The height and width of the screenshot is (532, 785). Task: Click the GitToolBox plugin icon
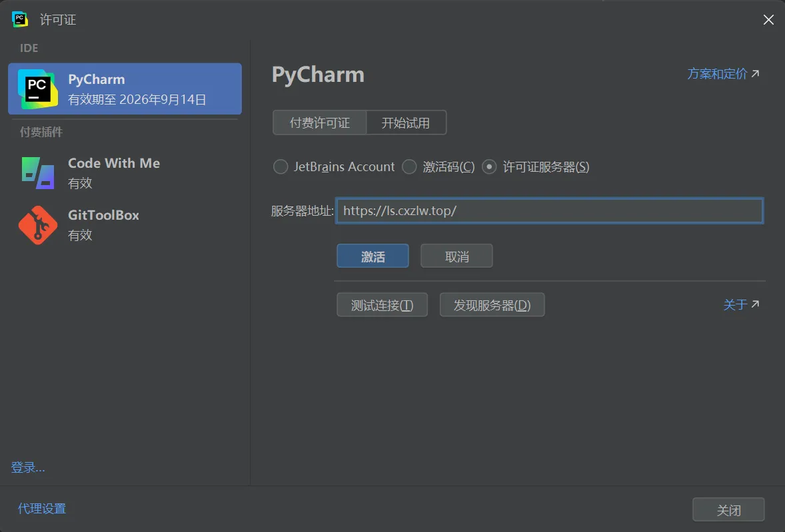[x=37, y=225]
